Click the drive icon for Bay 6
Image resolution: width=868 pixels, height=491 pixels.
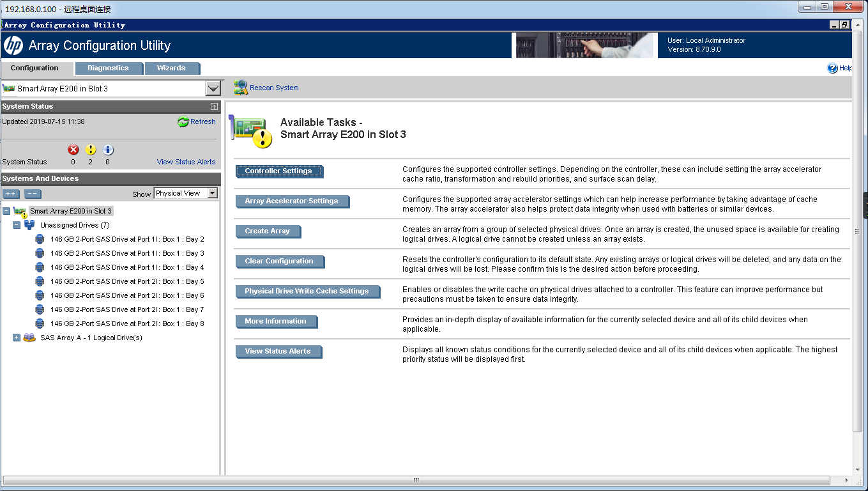40,295
